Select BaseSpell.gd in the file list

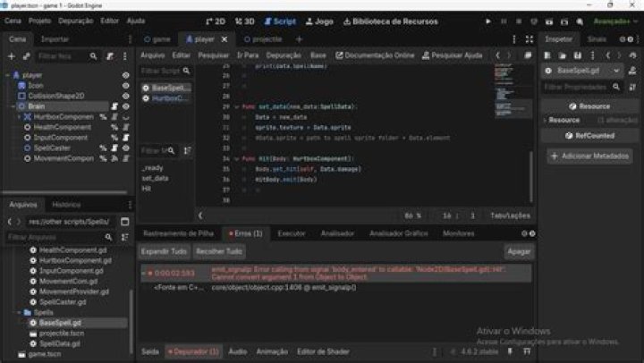60,323
